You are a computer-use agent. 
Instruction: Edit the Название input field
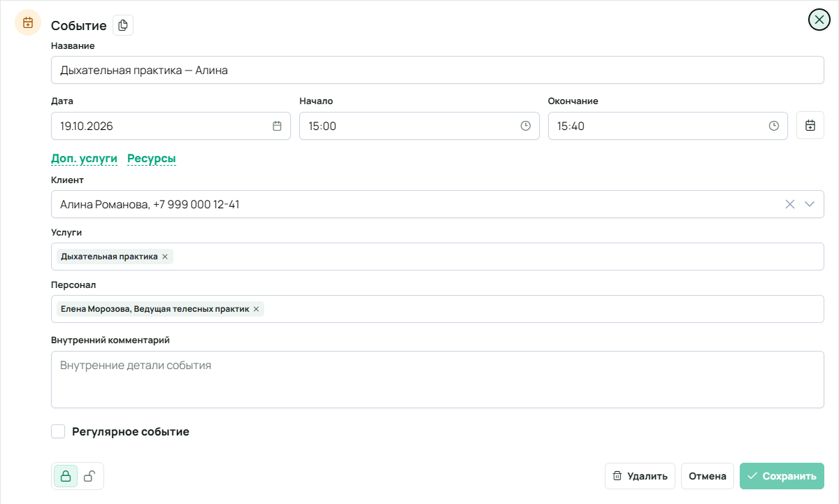click(438, 70)
